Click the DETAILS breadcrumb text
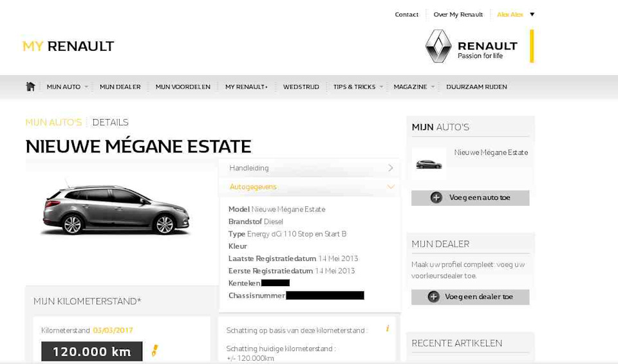618x364 pixels. 110,123
